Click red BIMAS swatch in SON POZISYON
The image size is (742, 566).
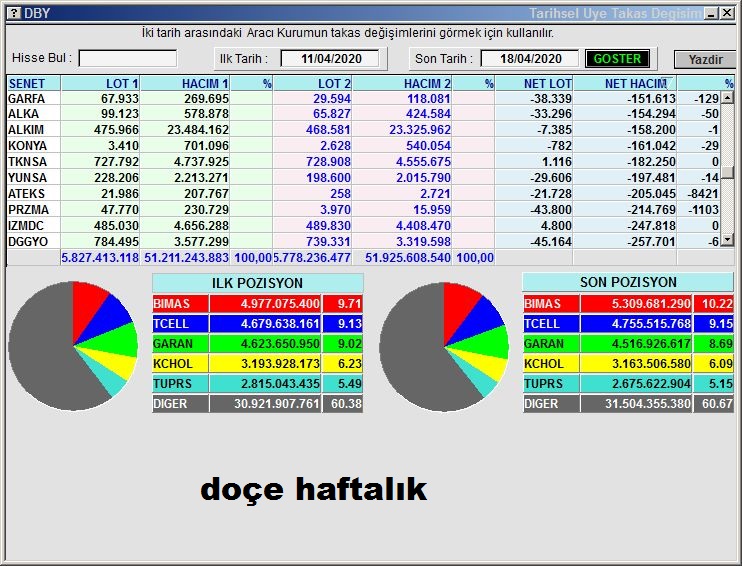[x=551, y=303]
